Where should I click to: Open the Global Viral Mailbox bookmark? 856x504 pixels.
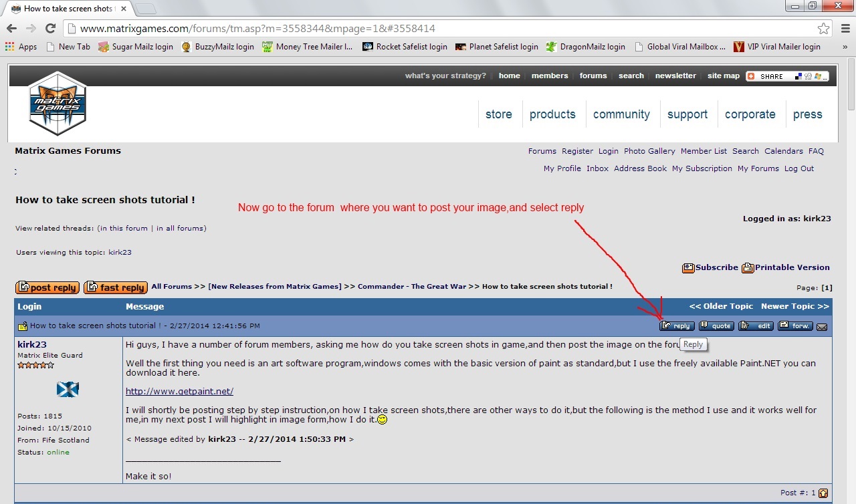[679, 47]
